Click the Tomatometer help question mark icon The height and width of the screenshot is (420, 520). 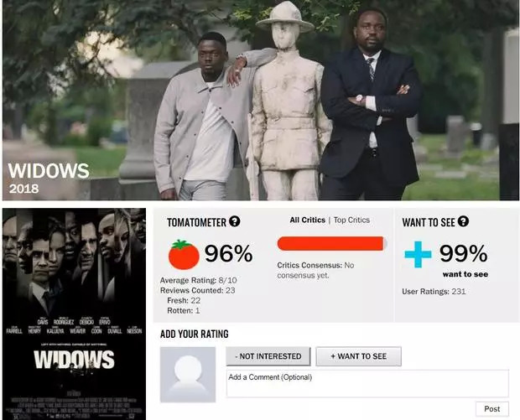235,221
